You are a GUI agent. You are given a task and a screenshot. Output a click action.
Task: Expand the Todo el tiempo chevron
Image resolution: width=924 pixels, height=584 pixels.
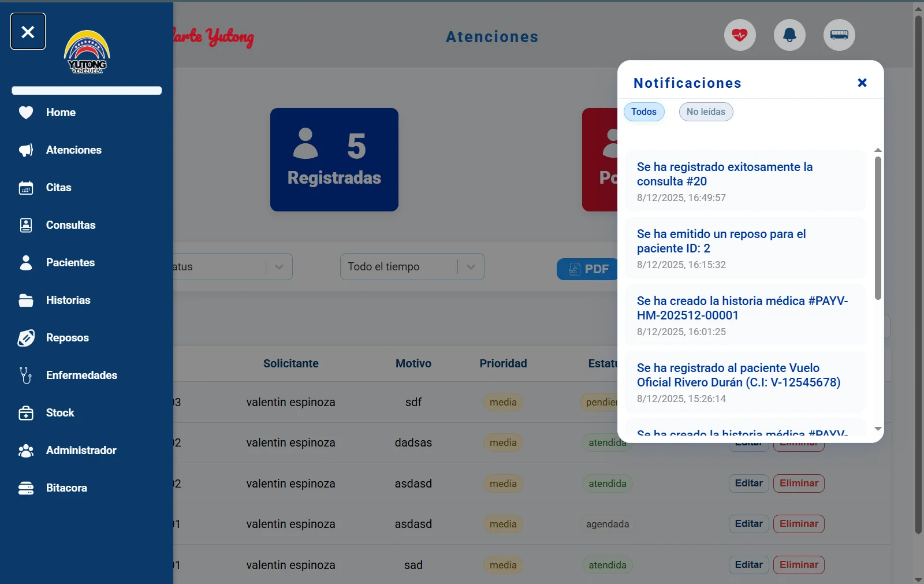(471, 267)
